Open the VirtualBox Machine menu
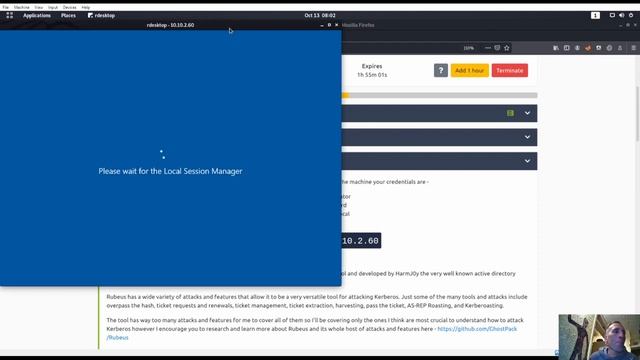The image size is (640, 360). [22, 7]
